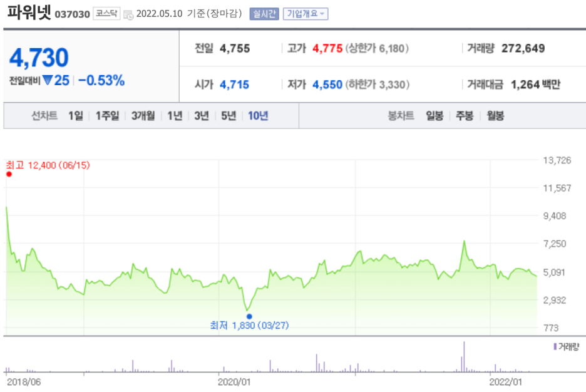Click the 2018/06 axis date label

[24, 382]
